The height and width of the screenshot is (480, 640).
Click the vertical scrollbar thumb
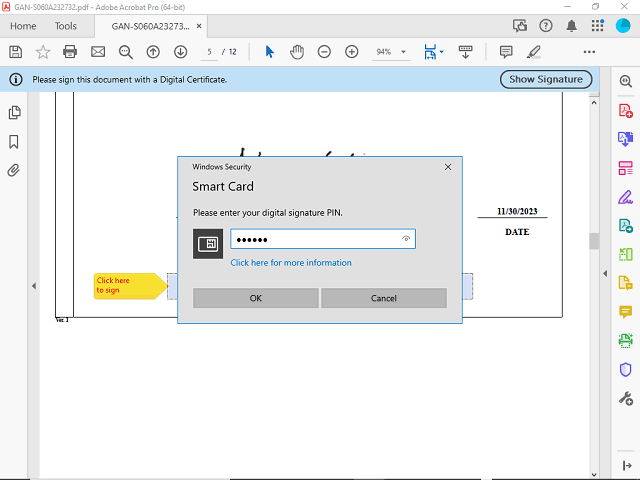point(594,241)
